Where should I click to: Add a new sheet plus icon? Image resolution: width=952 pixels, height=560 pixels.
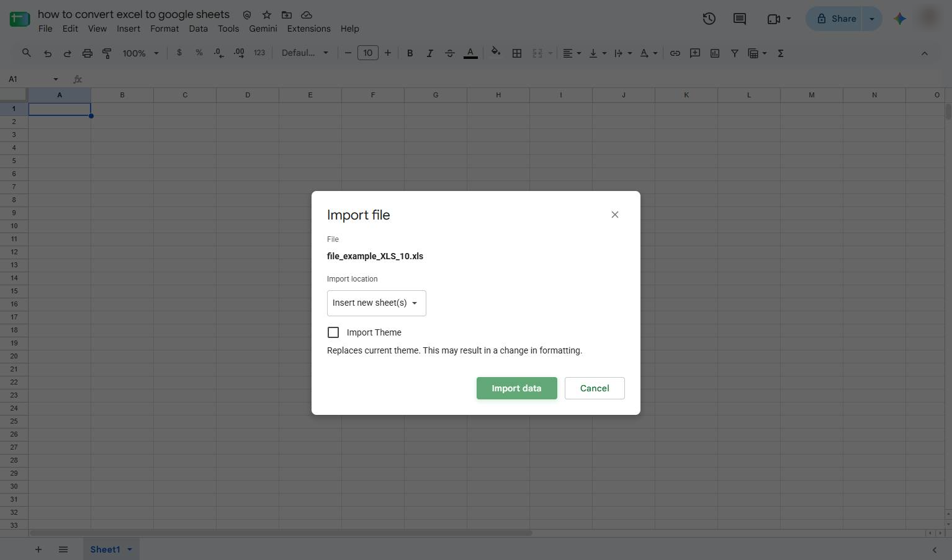pos(38,549)
